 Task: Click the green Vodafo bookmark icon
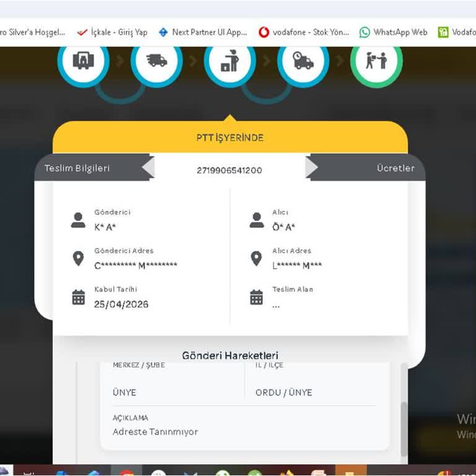click(x=443, y=32)
